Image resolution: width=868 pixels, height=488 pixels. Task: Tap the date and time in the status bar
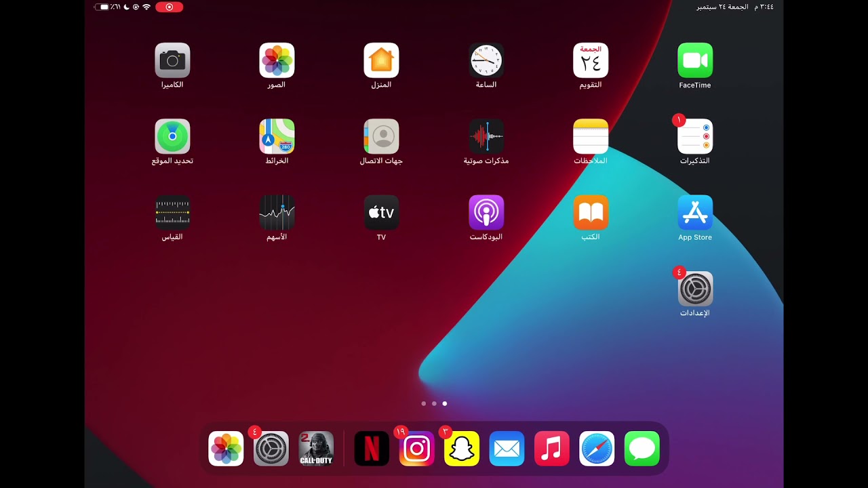[x=735, y=7]
